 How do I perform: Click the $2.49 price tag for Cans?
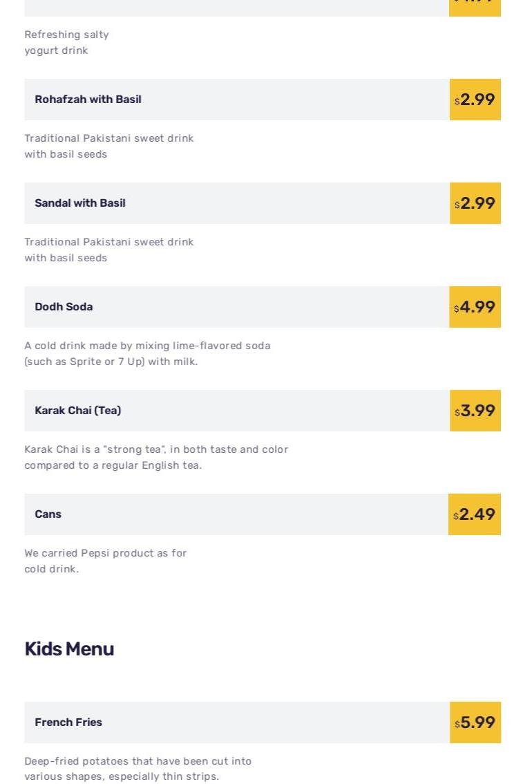(x=475, y=514)
